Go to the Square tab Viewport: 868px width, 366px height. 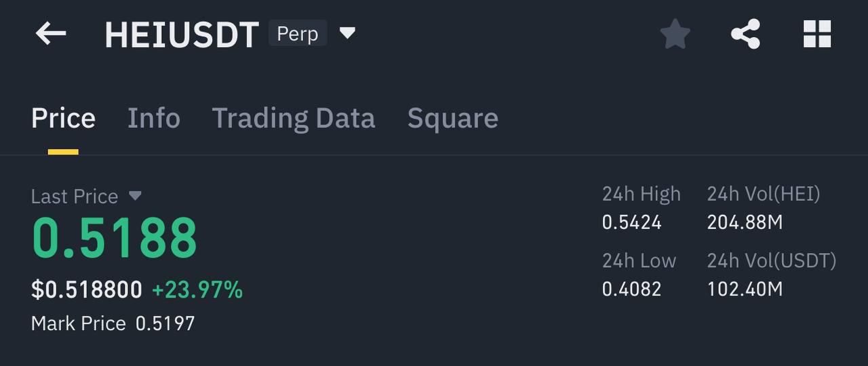click(x=453, y=119)
